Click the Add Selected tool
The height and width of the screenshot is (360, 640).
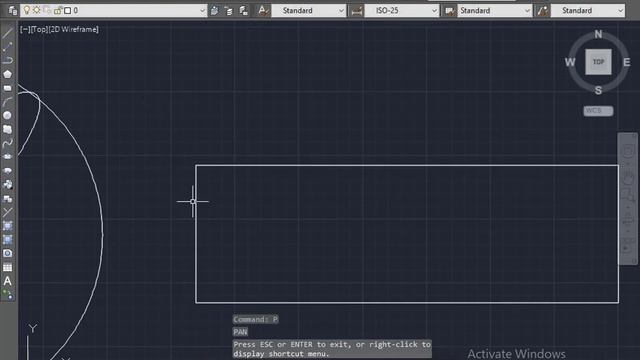click(7, 294)
